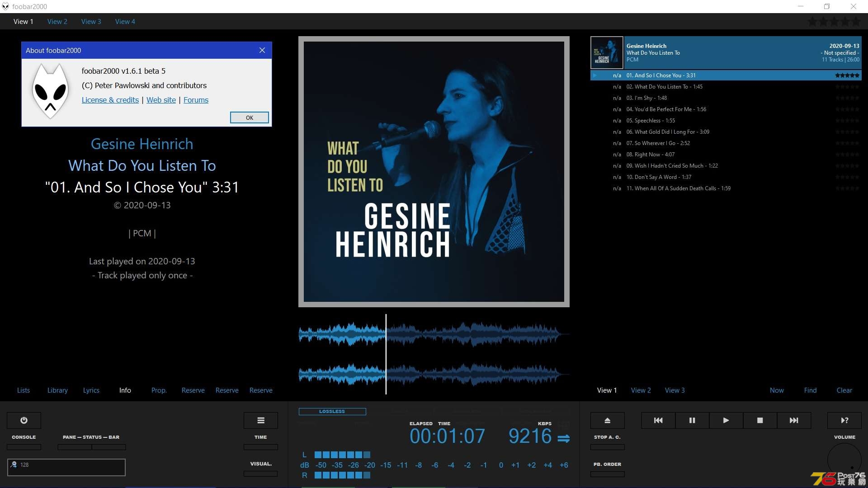Close the About foobar2000 dialog

tap(262, 50)
